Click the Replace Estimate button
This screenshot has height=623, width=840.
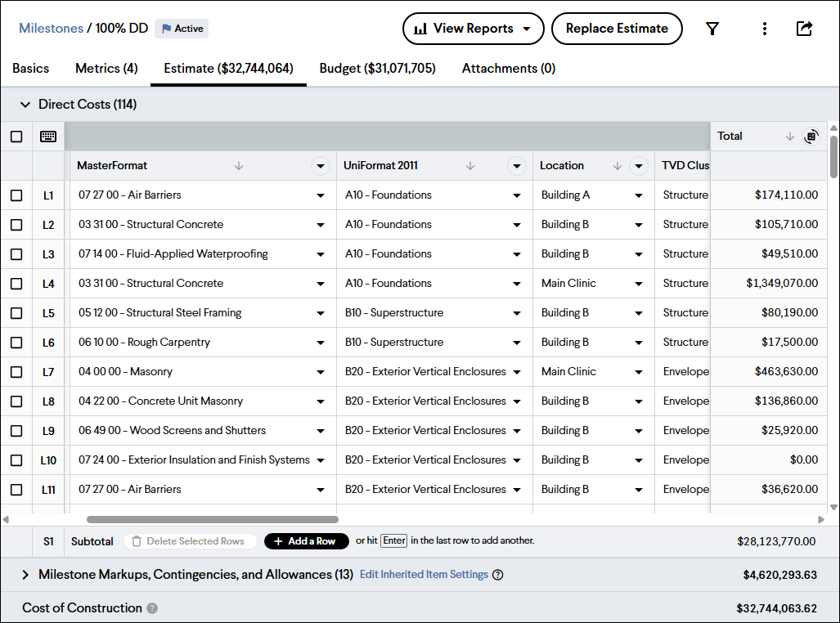coord(617,29)
